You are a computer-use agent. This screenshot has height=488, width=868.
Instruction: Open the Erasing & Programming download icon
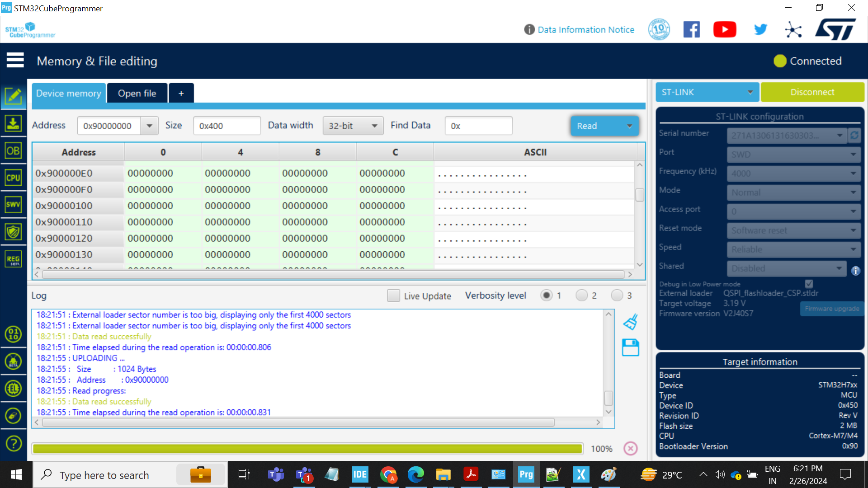click(13, 123)
